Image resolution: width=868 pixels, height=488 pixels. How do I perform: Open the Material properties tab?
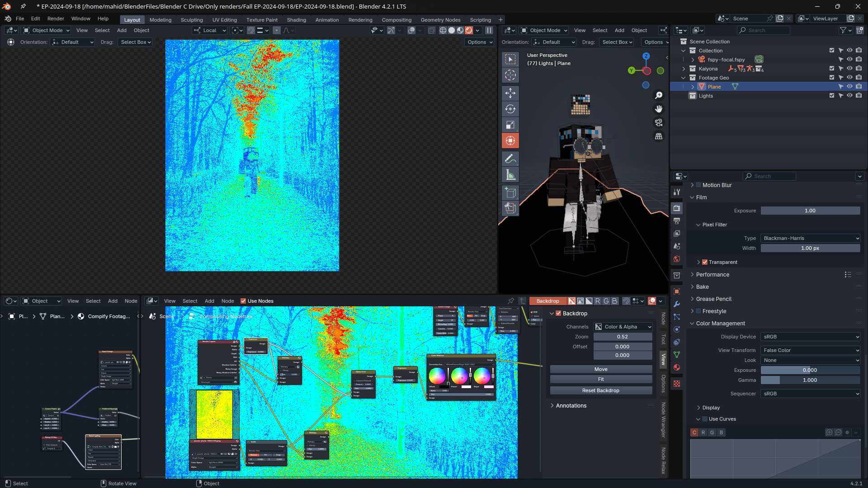677,367
